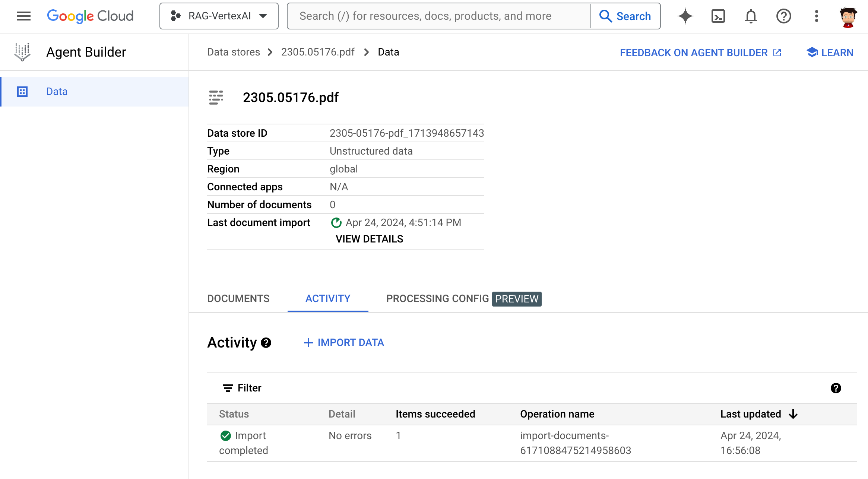Open the notifications bell
The width and height of the screenshot is (868, 479).
[x=751, y=16]
